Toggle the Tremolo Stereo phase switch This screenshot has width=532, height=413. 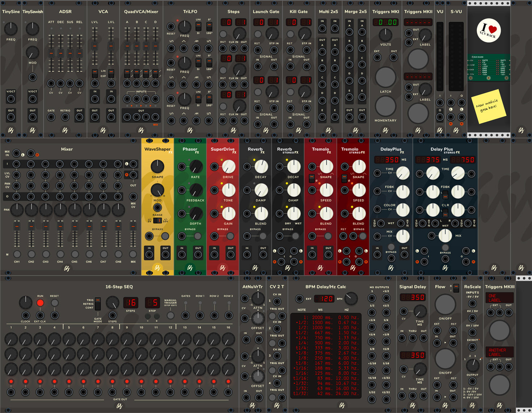pos(344,178)
